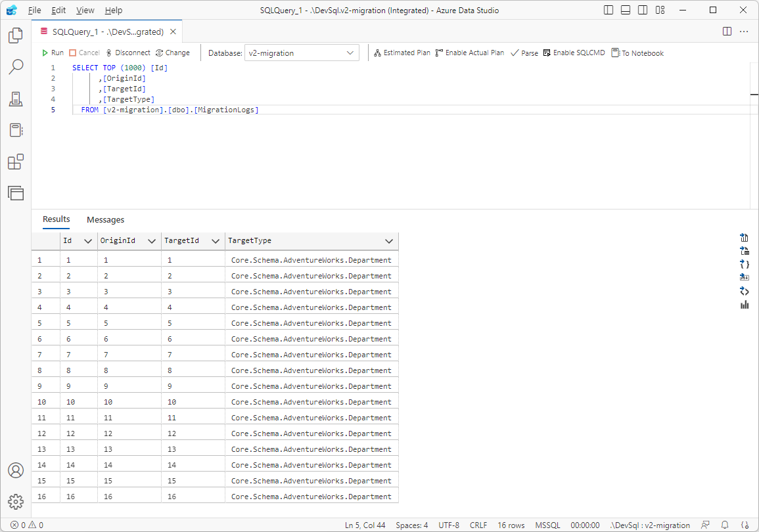Enable Actual Plan for the query
Viewport: 759px width, 532px height.
[470, 53]
